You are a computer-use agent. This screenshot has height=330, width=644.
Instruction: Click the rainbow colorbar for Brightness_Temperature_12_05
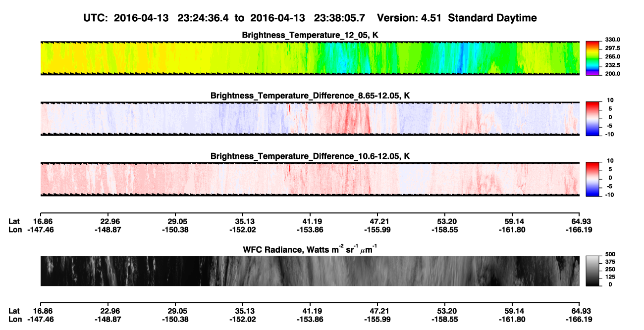click(x=592, y=58)
